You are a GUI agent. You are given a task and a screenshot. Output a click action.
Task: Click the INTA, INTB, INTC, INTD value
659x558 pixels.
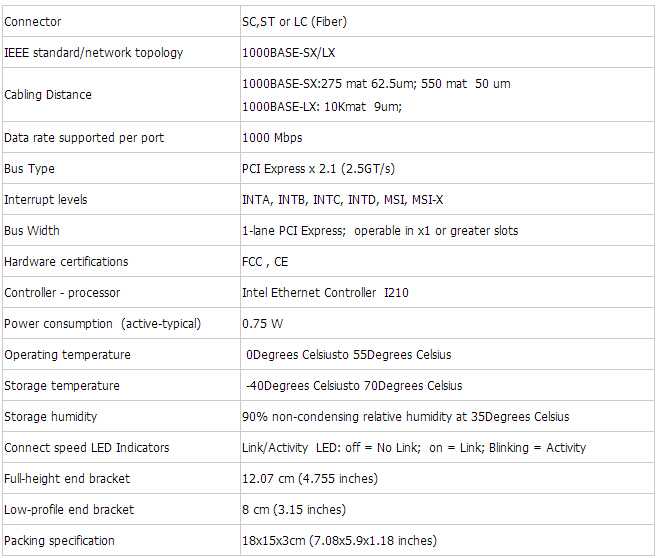coord(343,199)
